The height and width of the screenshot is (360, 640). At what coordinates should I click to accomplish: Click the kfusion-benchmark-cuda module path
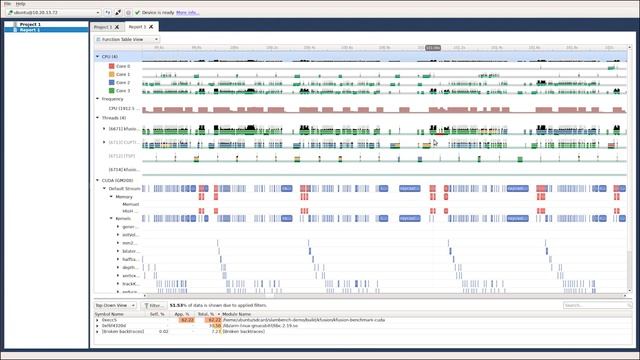click(304, 320)
